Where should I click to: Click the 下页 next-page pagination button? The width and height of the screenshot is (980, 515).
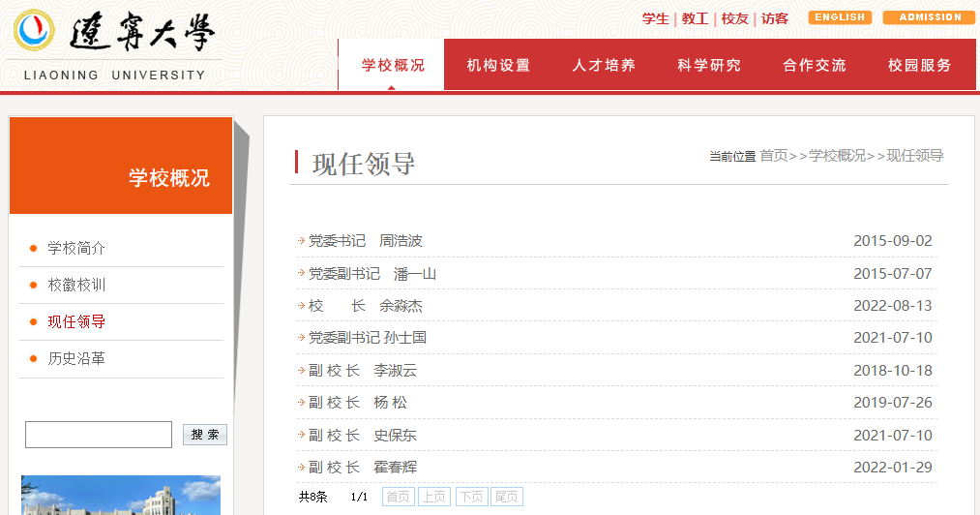[472, 497]
